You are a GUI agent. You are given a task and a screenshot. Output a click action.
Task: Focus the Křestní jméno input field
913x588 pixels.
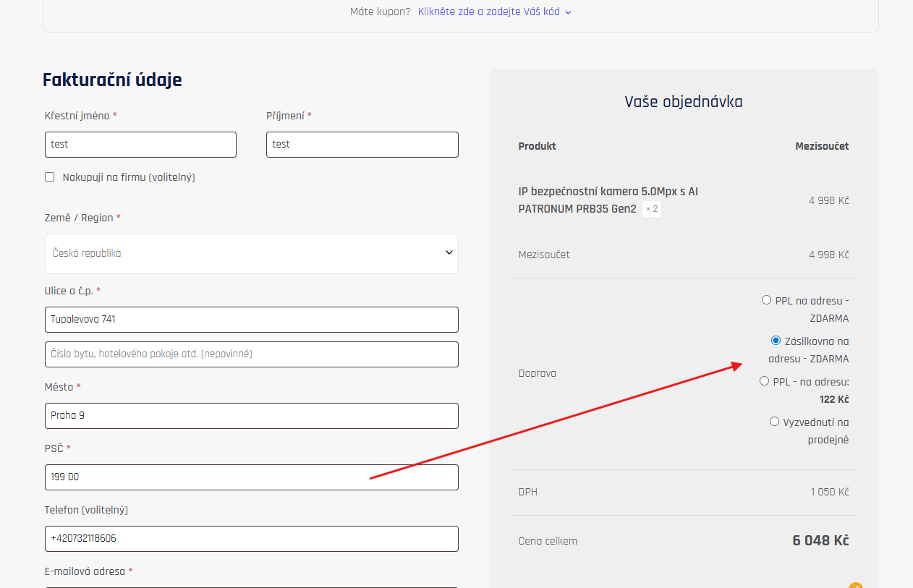click(x=140, y=145)
